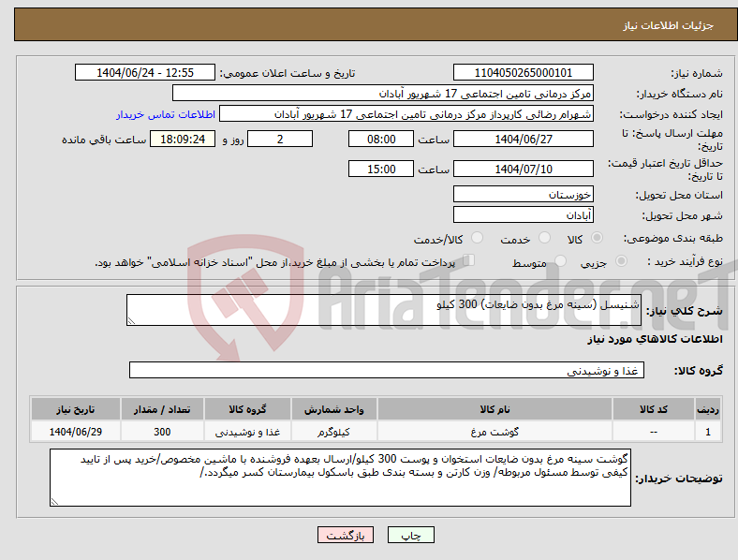Select the کالا radio button
This screenshot has height=560, width=738.
pyautogui.click(x=597, y=238)
